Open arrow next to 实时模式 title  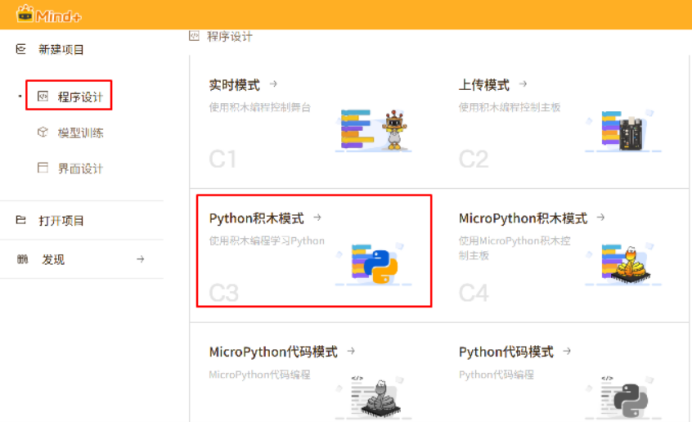pos(273,85)
